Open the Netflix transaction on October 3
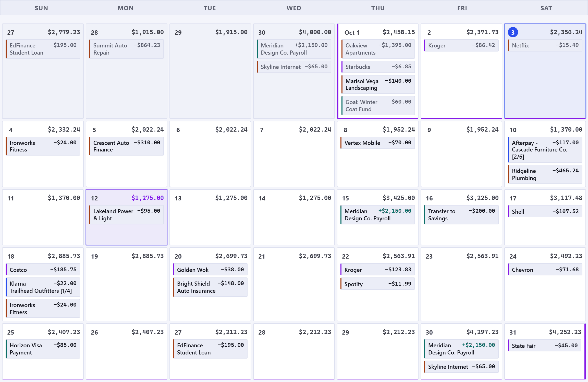The width and height of the screenshot is (588, 382). click(545, 45)
